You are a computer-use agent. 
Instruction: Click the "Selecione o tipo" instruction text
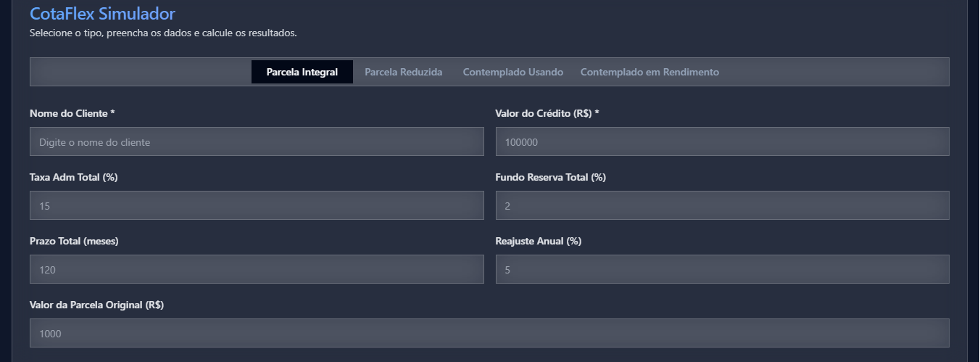(x=163, y=33)
